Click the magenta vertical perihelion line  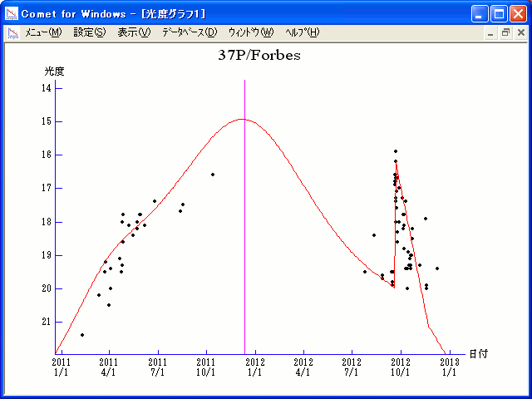click(244, 249)
